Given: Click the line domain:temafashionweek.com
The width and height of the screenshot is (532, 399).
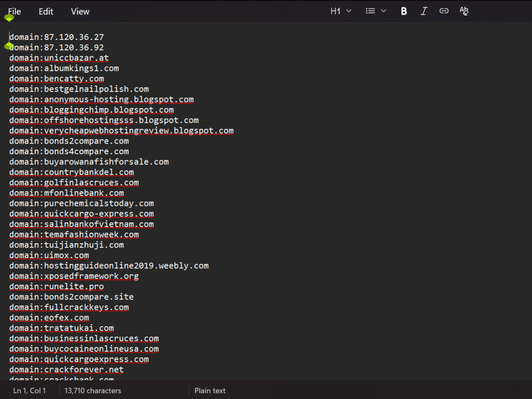Looking at the screenshot, I should click(x=74, y=235).
